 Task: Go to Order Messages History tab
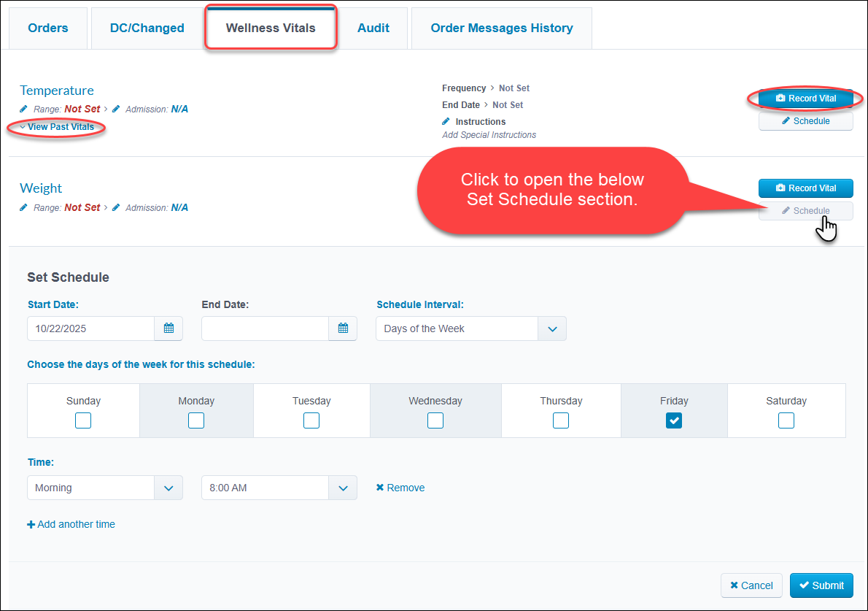click(502, 28)
